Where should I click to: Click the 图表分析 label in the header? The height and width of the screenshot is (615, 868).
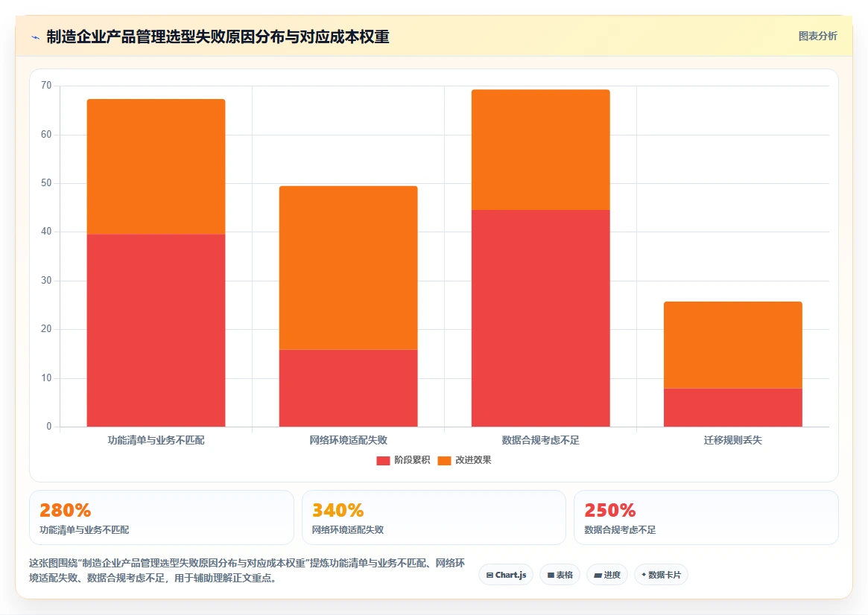pyautogui.click(x=817, y=36)
